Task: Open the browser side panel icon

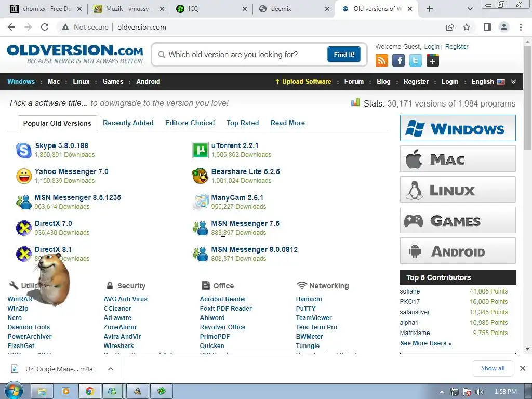Action: coord(487,27)
